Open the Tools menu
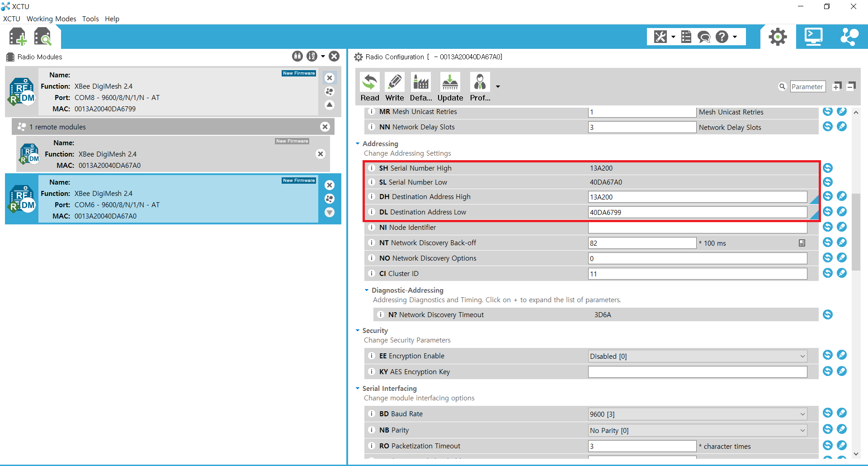This screenshot has height=466, width=868. (x=90, y=19)
